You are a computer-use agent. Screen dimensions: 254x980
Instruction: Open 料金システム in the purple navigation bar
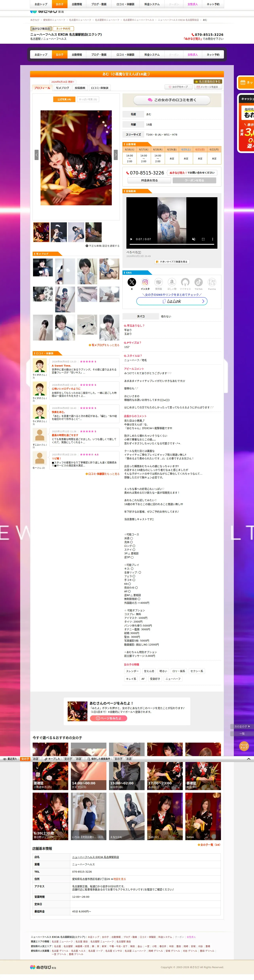152,55
